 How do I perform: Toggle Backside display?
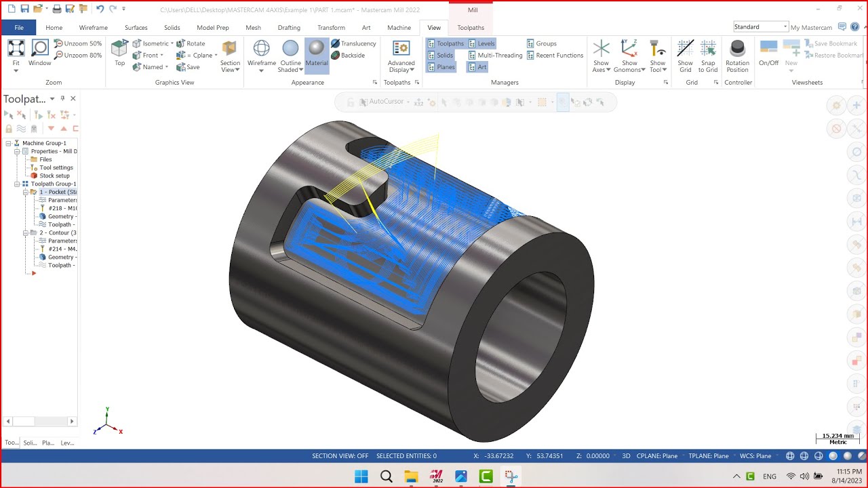[348, 55]
